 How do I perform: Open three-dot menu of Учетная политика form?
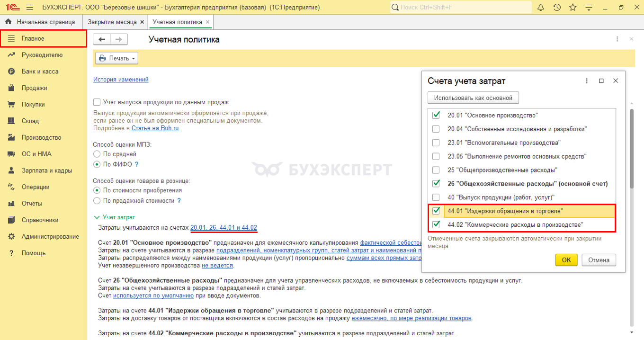click(617, 39)
